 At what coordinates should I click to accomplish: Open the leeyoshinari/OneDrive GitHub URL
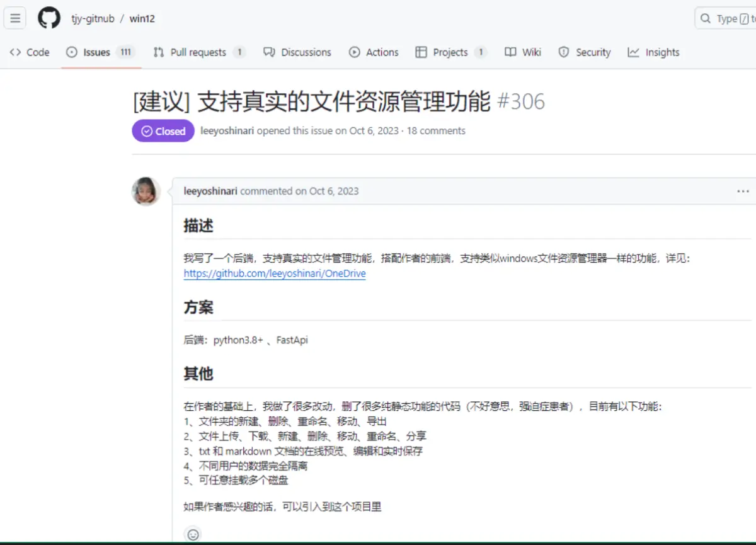(275, 273)
